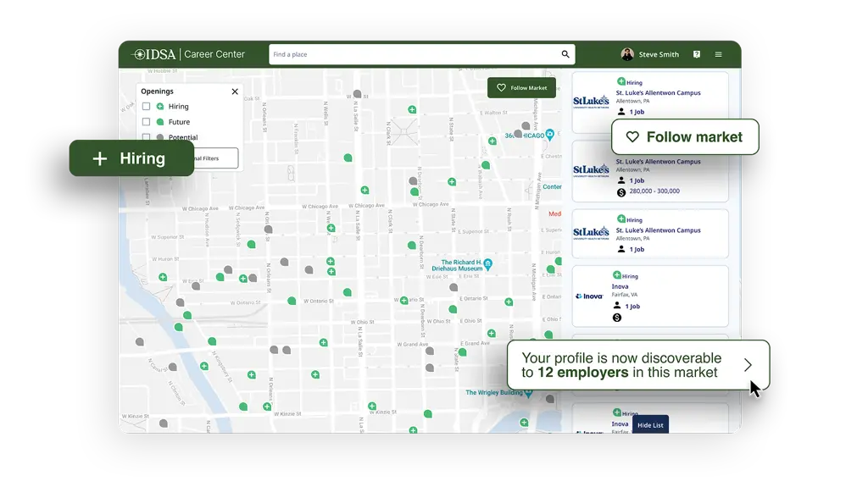Click the search magnifier icon
Image resolution: width=868 pixels, height=487 pixels.
coord(565,54)
